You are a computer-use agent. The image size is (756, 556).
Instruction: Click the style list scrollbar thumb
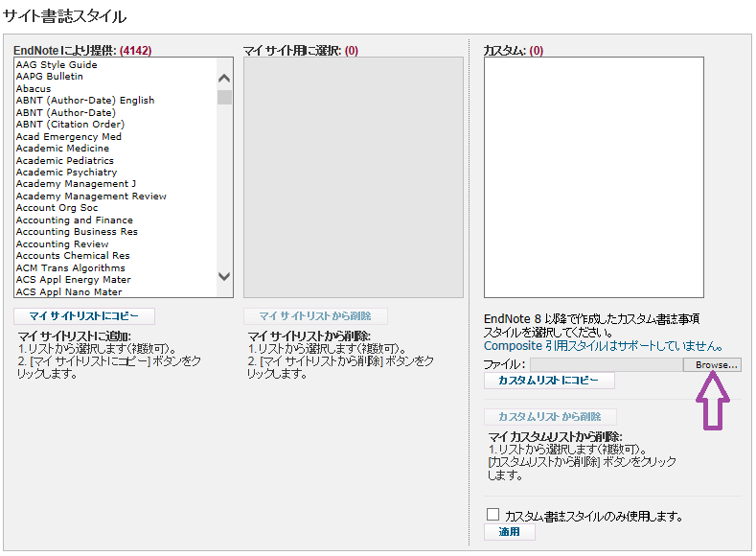pyautogui.click(x=224, y=97)
